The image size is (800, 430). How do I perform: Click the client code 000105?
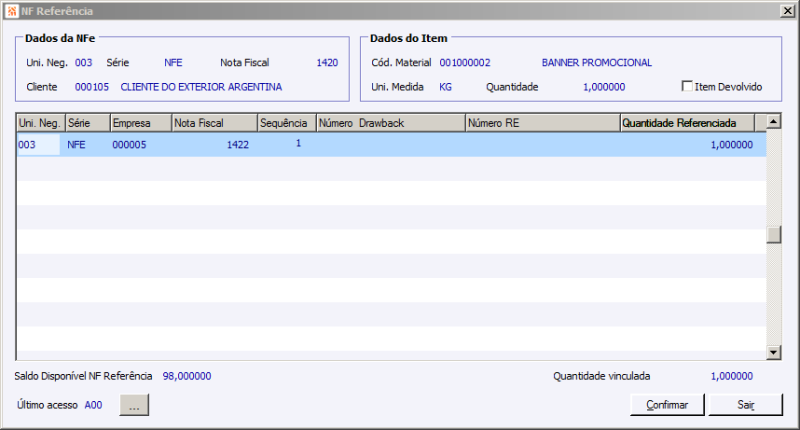(92, 87)
